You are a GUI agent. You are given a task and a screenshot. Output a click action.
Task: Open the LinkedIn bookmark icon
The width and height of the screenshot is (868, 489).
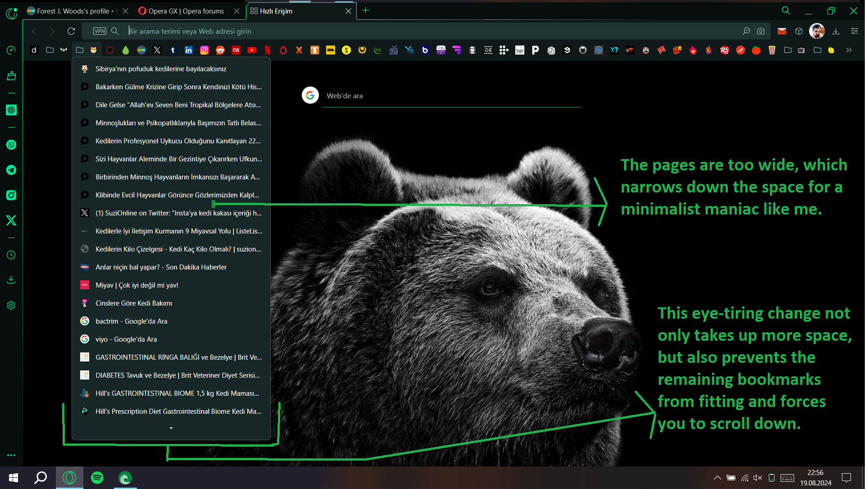click(x=189, y=50)
